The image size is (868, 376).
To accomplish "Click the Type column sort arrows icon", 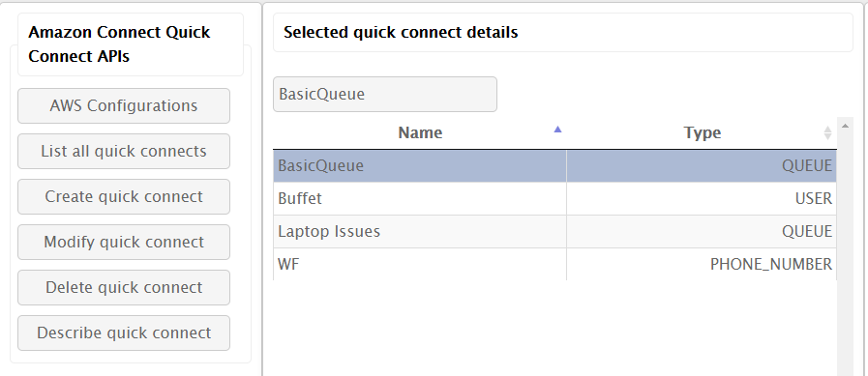I will point(827,132).
